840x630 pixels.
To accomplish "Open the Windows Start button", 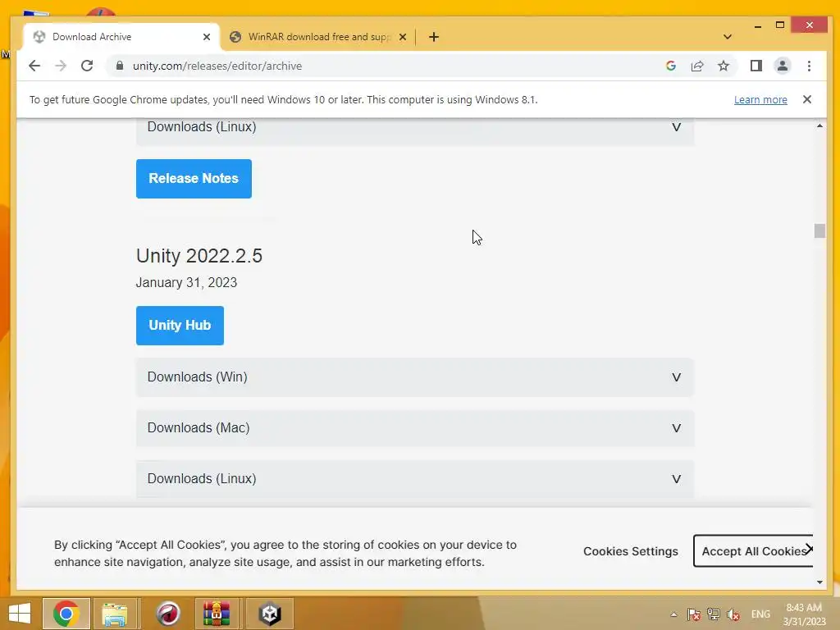I will point(20,614).
